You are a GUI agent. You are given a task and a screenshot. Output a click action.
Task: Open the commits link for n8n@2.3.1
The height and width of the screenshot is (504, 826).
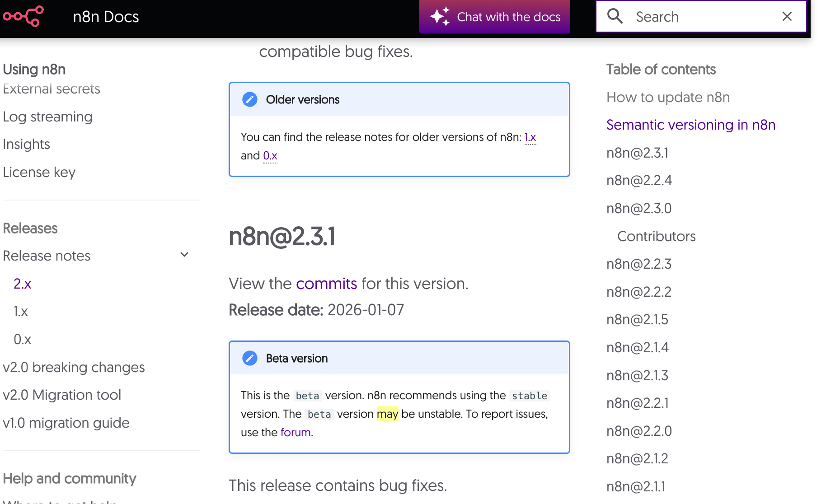327,284
